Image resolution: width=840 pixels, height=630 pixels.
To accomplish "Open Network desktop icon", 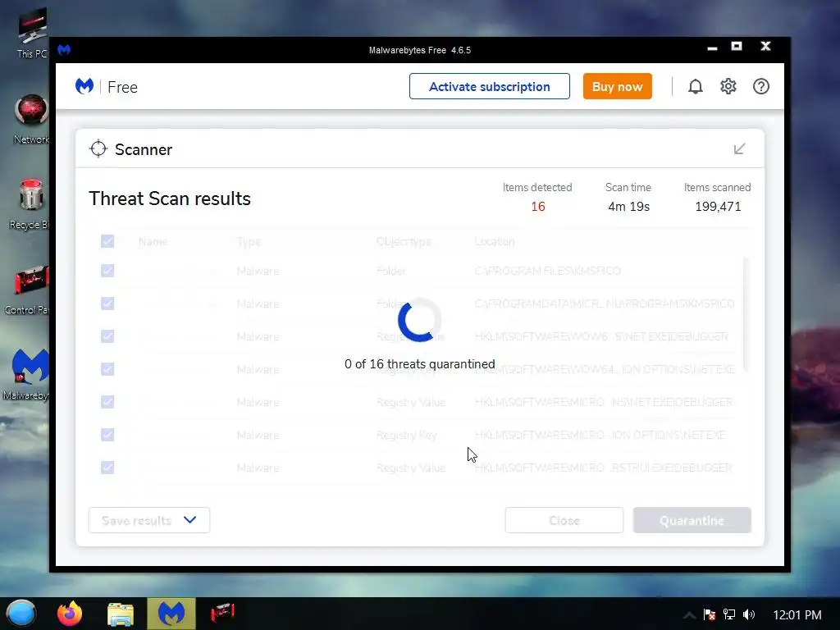I will (x=31, y=119).
